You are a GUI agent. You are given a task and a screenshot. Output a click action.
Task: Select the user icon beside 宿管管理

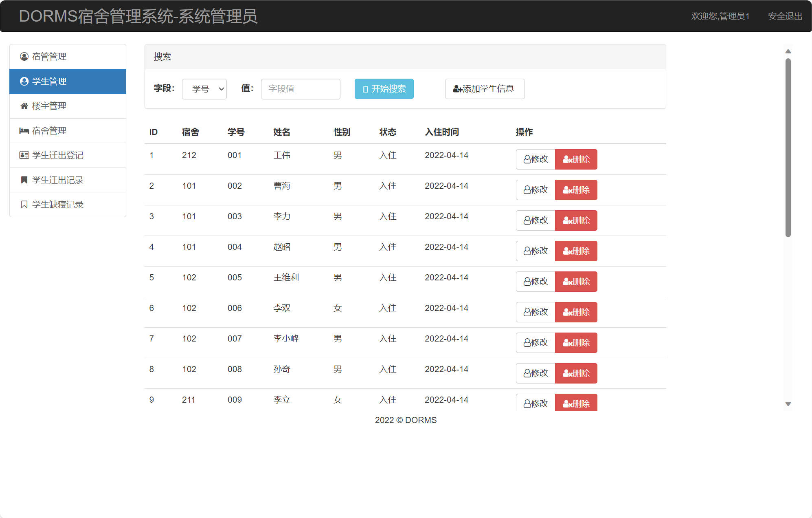coord(23,56)
